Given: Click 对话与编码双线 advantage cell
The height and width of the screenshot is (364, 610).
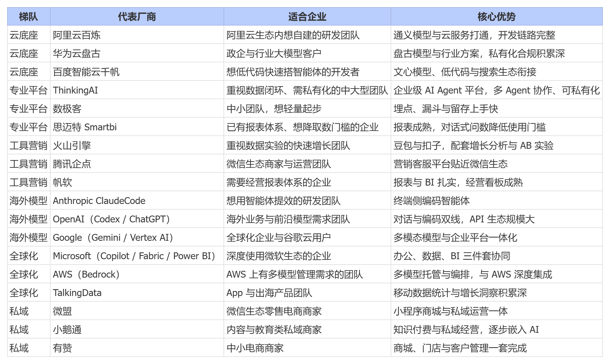Looking at the screenshot, I should click(x=497, y=219).
